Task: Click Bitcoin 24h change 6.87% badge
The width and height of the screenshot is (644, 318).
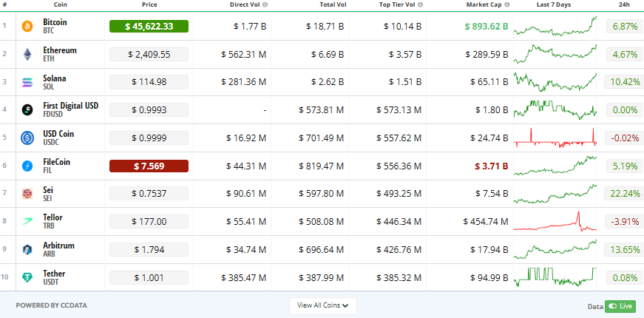Action: tap(625, 27)
